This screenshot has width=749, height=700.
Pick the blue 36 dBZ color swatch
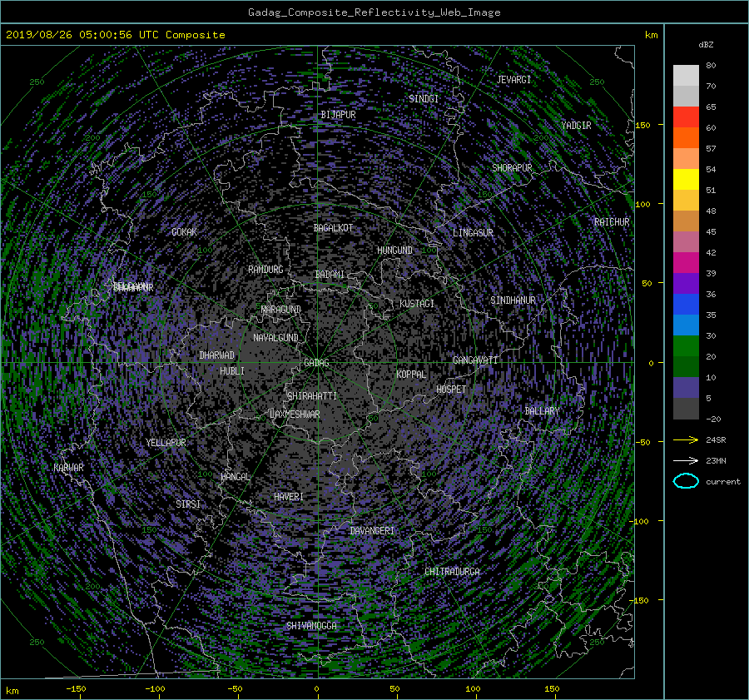[686, 304]
